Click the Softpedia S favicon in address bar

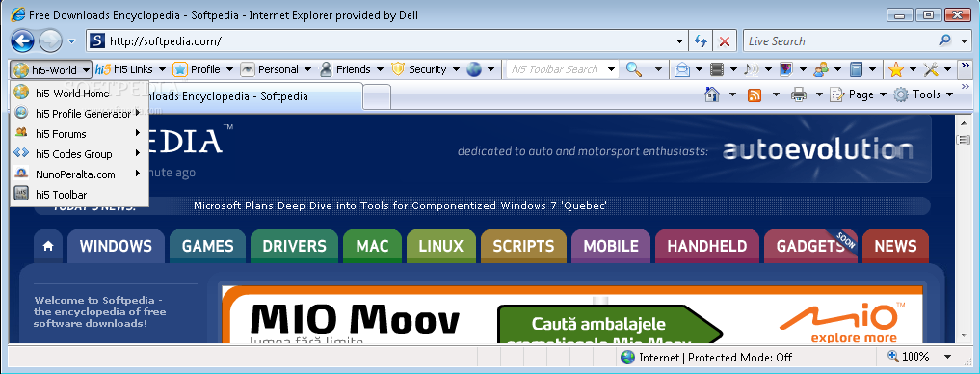click(97, 41)
